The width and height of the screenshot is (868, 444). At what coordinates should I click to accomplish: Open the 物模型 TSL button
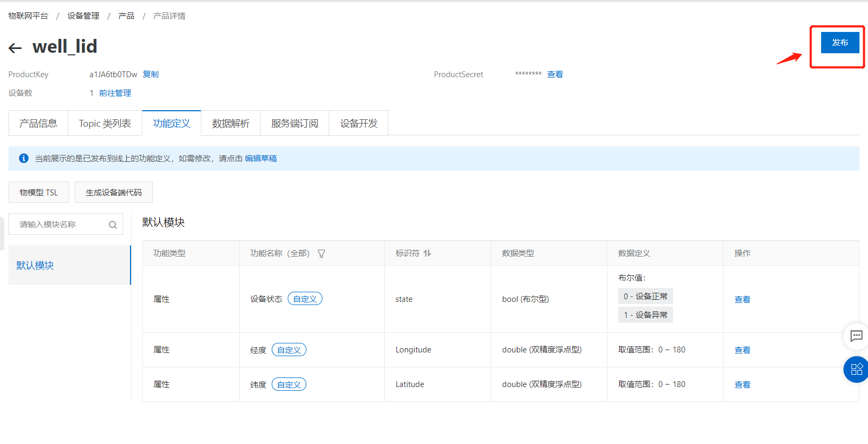(x=39, y=192)
